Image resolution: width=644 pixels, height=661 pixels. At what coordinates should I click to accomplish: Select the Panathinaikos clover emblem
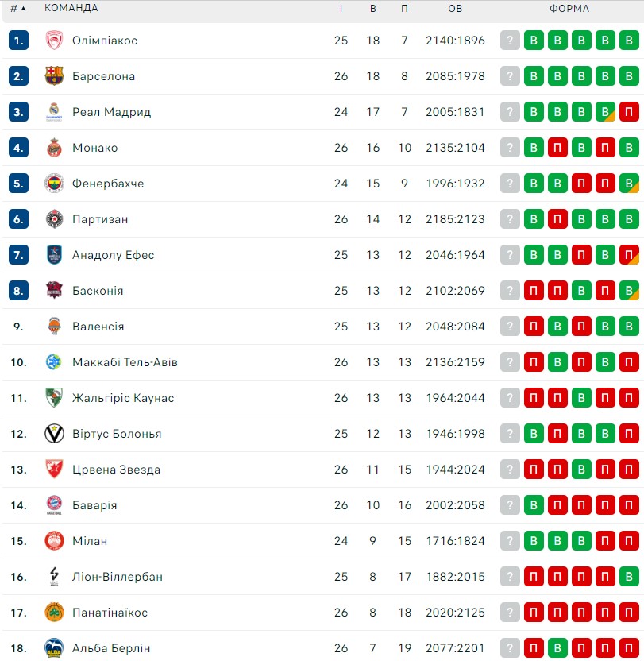[54, 612]
